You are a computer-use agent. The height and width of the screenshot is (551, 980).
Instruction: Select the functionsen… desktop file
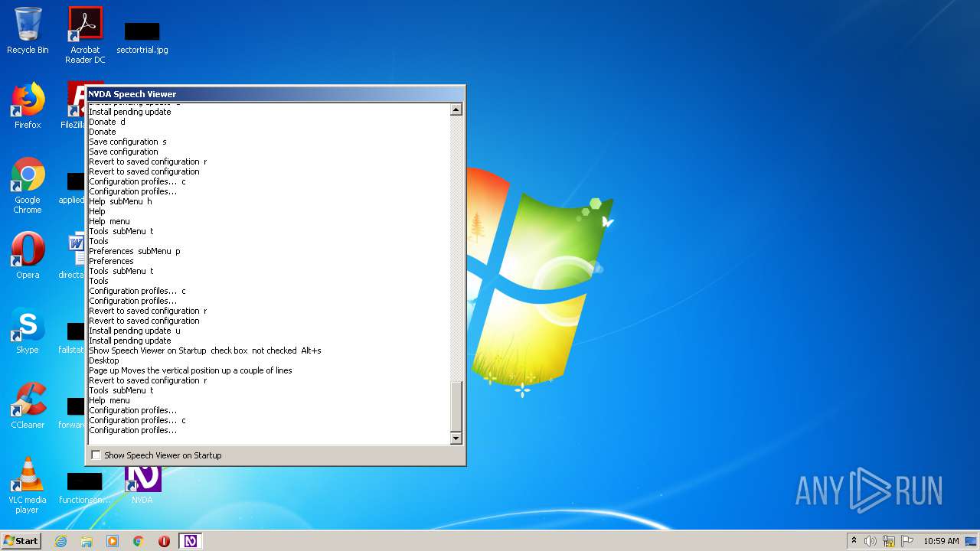point(84,488)
